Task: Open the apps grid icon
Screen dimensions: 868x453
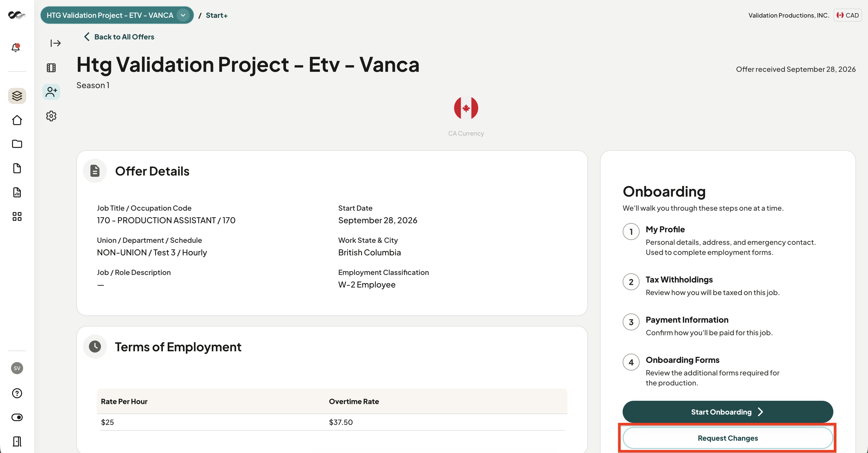Action: point(17,216)
